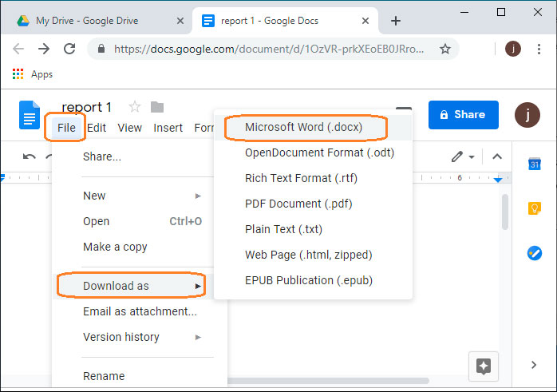The width and height of the screenshot is (557, 392).
Task: Open the Google Calendar side panel icon
Action: pyautogui.click(x=535, y=164)
